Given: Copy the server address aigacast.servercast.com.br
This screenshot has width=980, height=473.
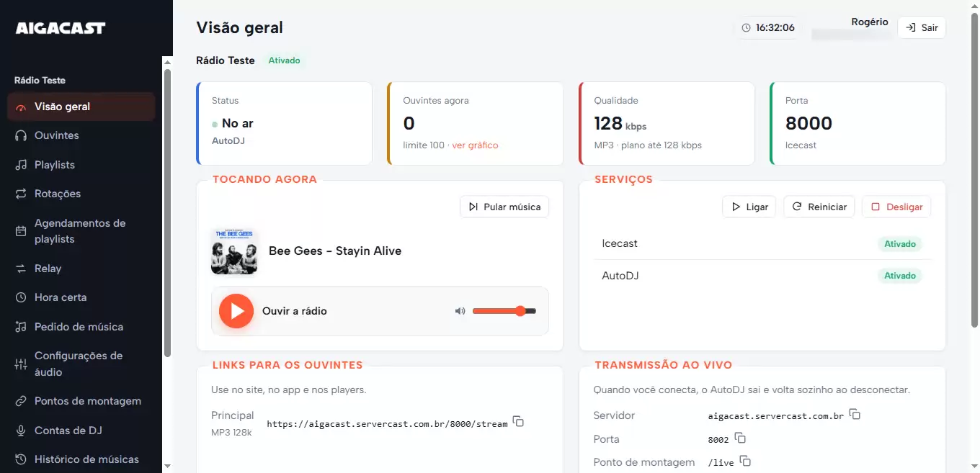Looking at the screenshot, I should (855, 415).
